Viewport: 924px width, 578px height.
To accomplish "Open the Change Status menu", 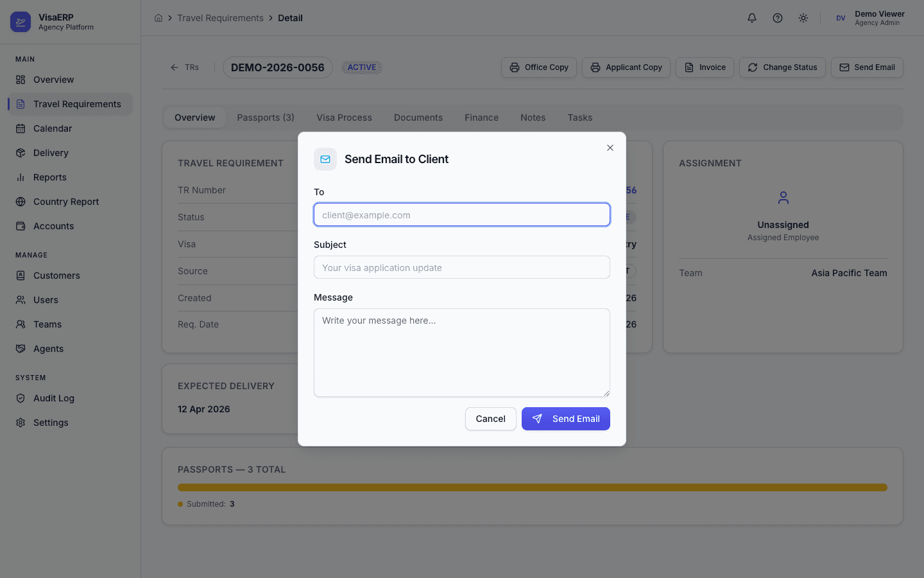I will [782, 67].
